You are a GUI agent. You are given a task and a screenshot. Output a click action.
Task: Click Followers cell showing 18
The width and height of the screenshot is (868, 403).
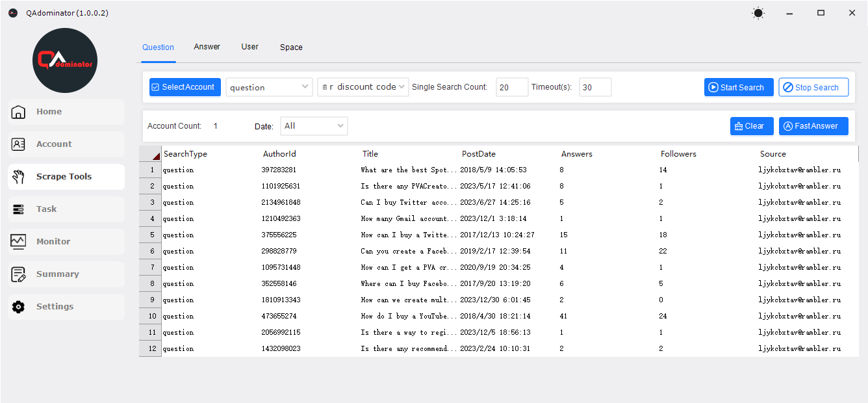663,235
